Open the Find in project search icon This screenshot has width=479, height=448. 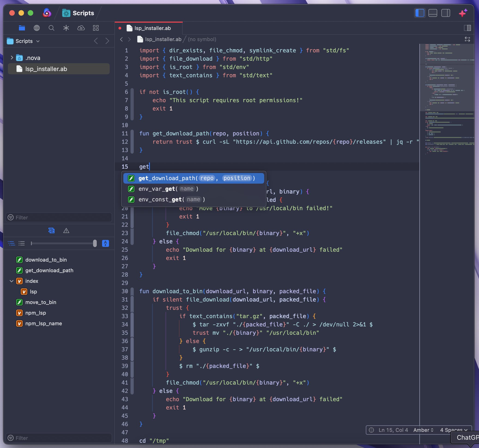[x=51, y=28]
